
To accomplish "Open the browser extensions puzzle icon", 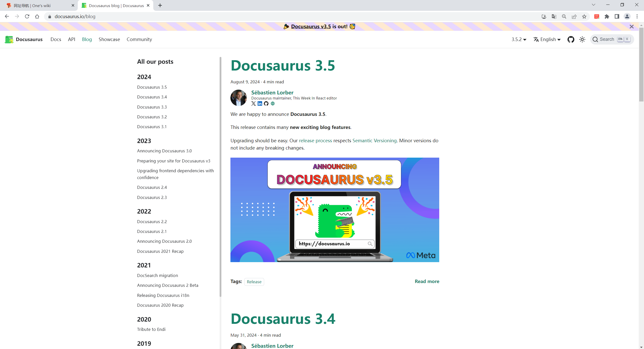I will pos(607,16).
